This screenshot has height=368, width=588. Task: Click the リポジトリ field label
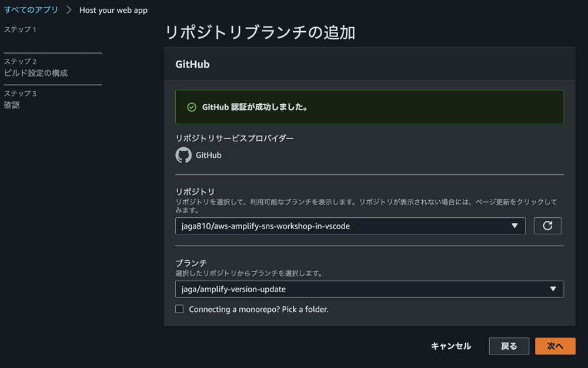click(x=195, y=191)
